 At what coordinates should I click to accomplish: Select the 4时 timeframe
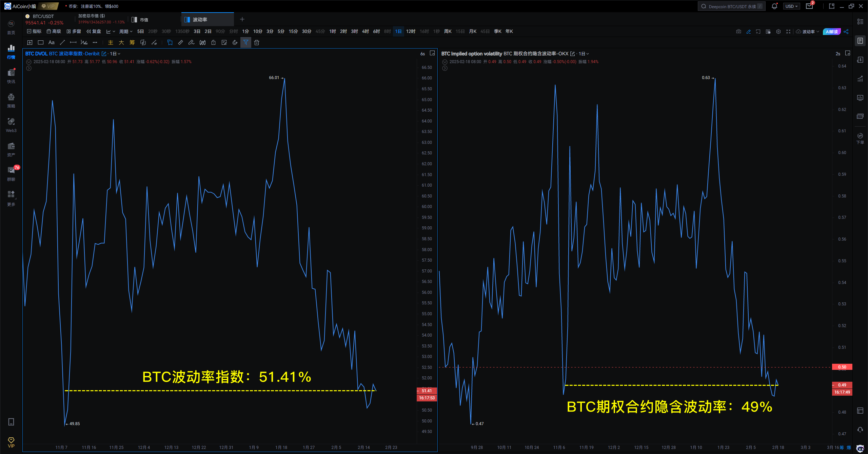point(365,32)
